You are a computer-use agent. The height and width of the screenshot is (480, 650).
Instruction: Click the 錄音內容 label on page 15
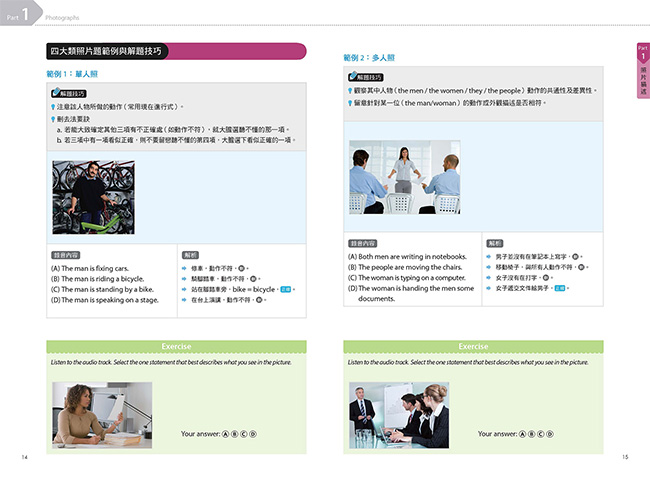click(363, 244)
